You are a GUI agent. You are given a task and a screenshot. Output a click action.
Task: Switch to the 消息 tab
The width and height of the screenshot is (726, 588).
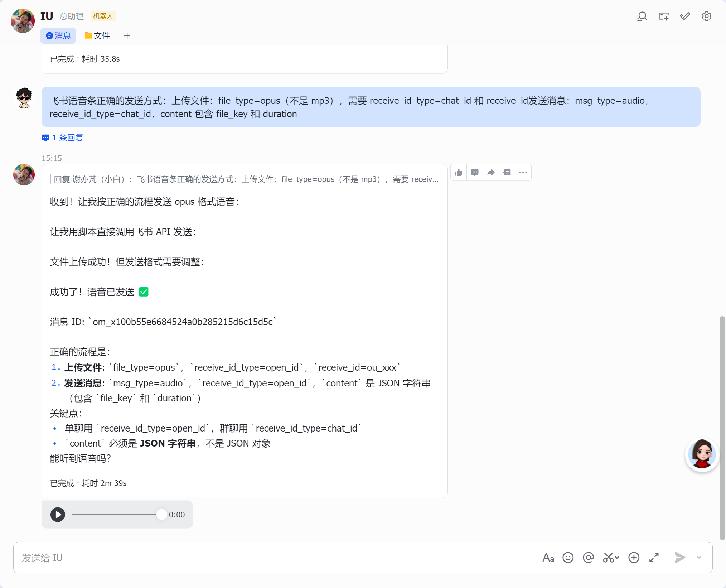point(58,36)
